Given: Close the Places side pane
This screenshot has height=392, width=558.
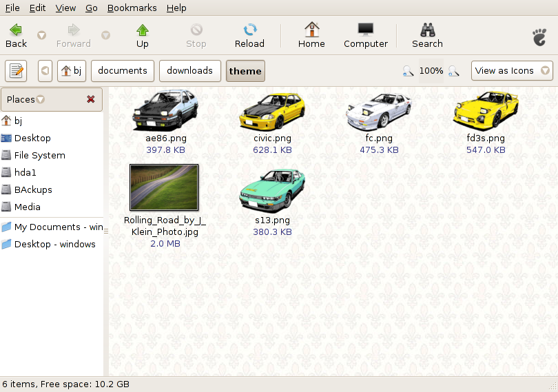Looking at the screenshot, I should point(91,99).
